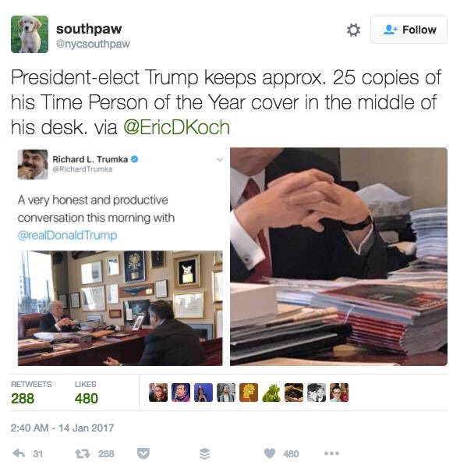Open the tweet timestamp 14 Jan 2017
This screenshot has width=460, height=476.
[62, 428]
